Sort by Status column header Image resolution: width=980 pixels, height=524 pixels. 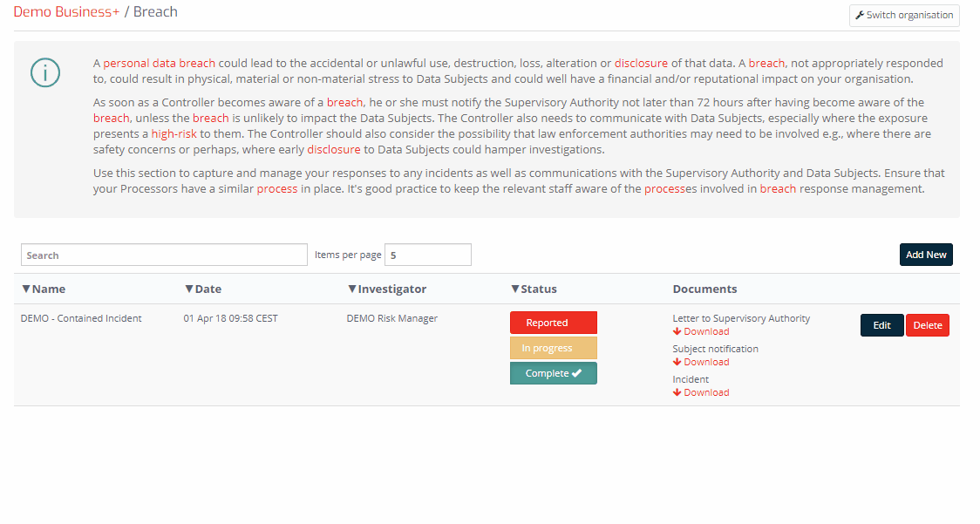tap(534, 289)
